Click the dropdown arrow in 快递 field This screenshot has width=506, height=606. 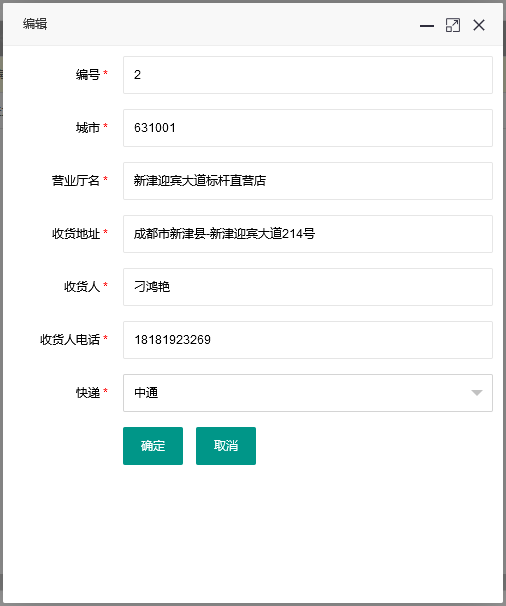(x=477, y=393)
